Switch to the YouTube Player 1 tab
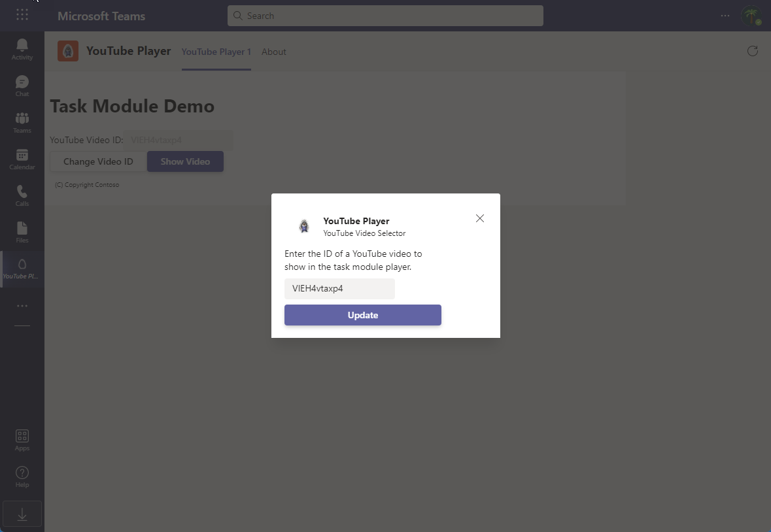Image resolution: width=771 pixels, height=532 pixels. (216, 52)
